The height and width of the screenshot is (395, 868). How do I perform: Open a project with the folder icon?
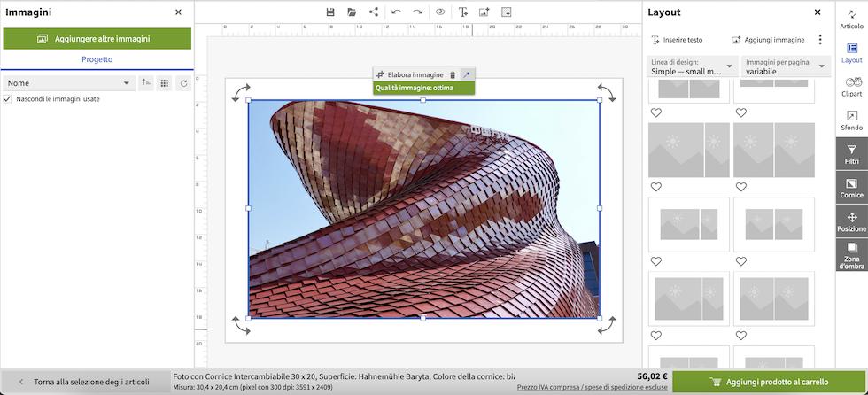[x=352, y=12]
